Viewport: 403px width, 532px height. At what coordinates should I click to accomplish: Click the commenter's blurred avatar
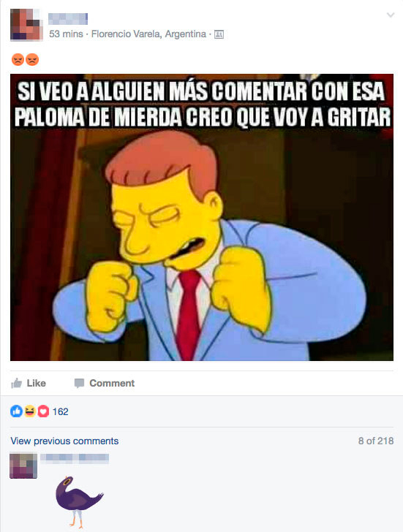[23, 465]
